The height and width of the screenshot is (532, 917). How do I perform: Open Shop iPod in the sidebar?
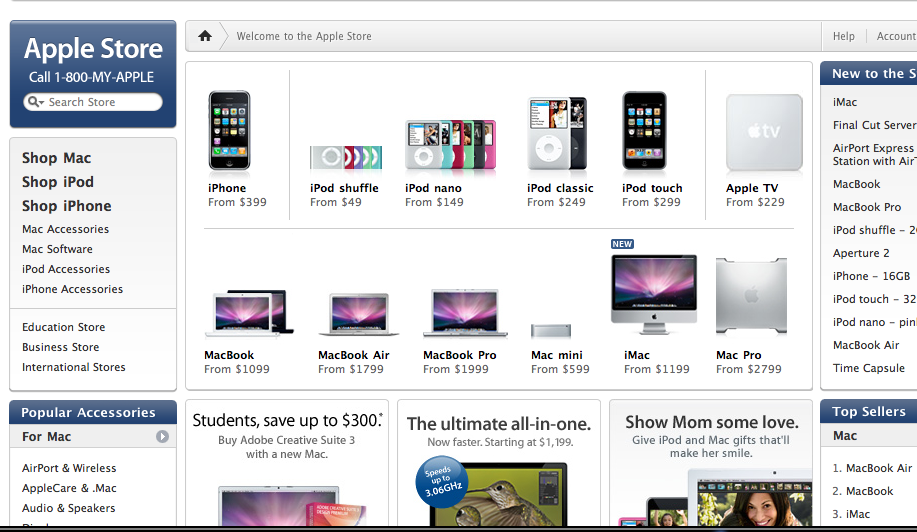click(58, 182)
